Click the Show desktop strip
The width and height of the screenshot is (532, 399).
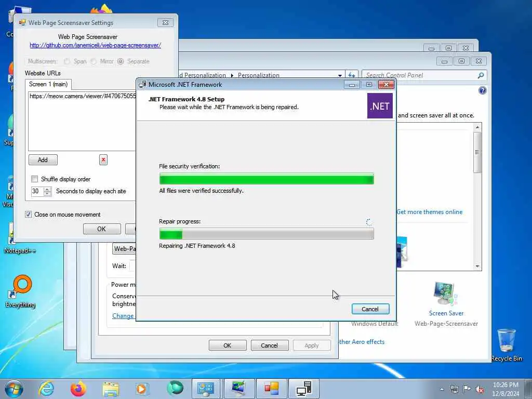[528, 389]
